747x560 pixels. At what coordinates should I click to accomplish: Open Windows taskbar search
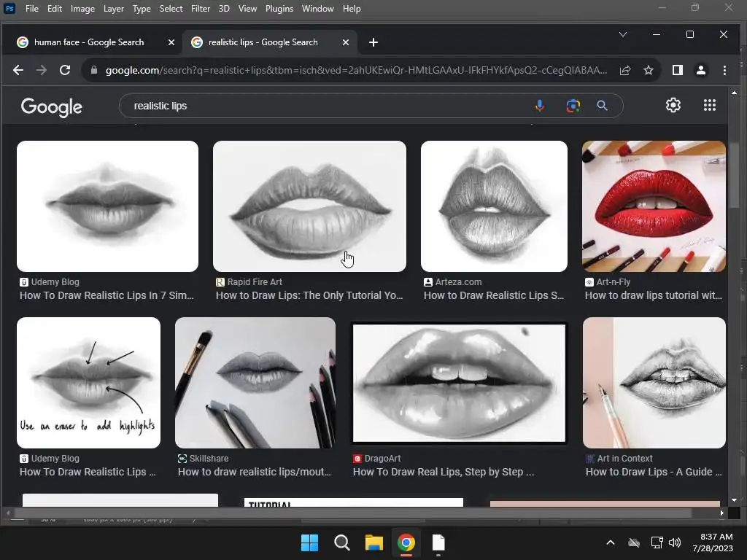[x=341, y=542]
